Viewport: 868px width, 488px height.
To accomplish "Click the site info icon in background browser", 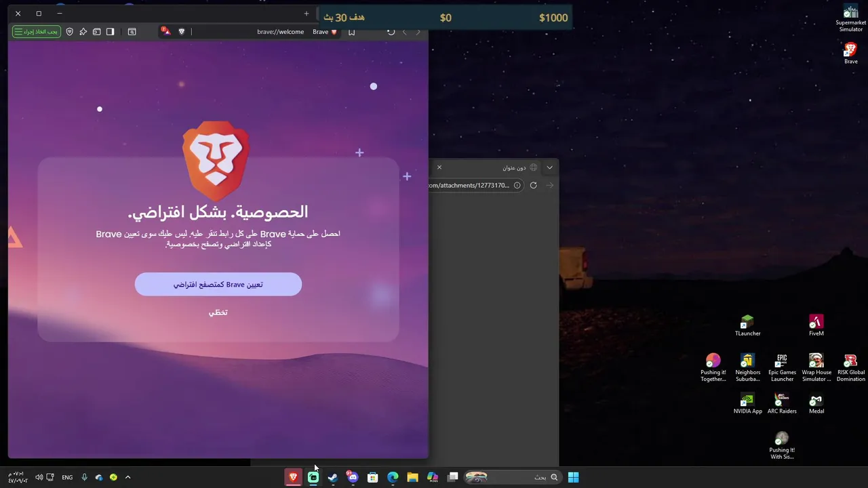I will point(517,185).
